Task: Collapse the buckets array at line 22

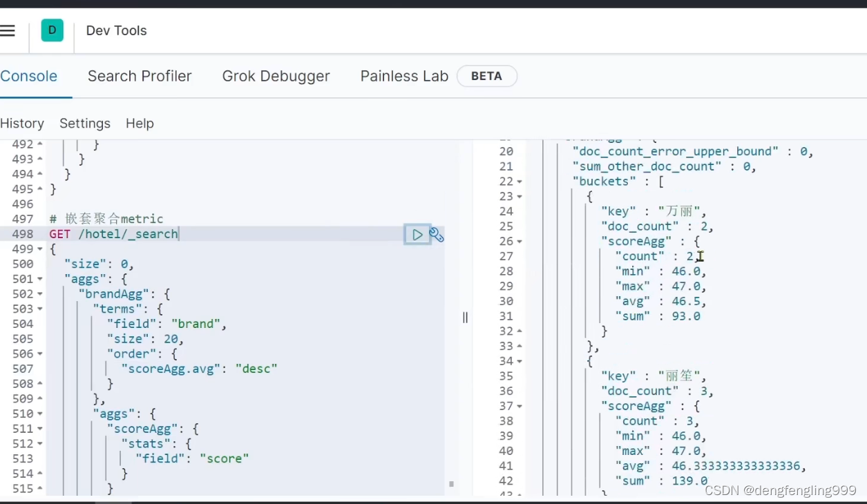Action: pos(520,182)
